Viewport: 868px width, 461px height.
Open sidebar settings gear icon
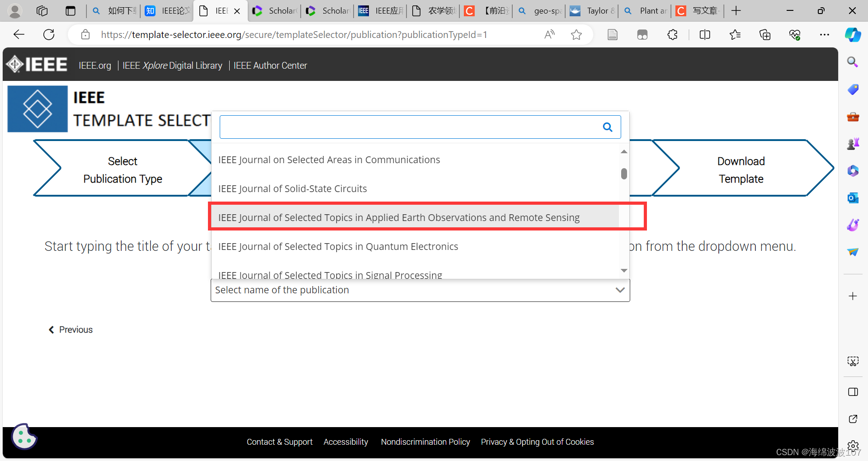853,446
